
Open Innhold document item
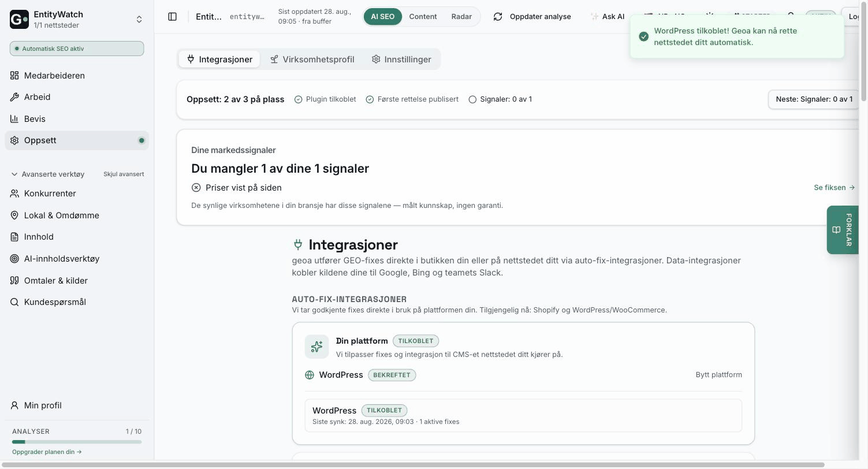pyautogui.click(x=77, y=237)
